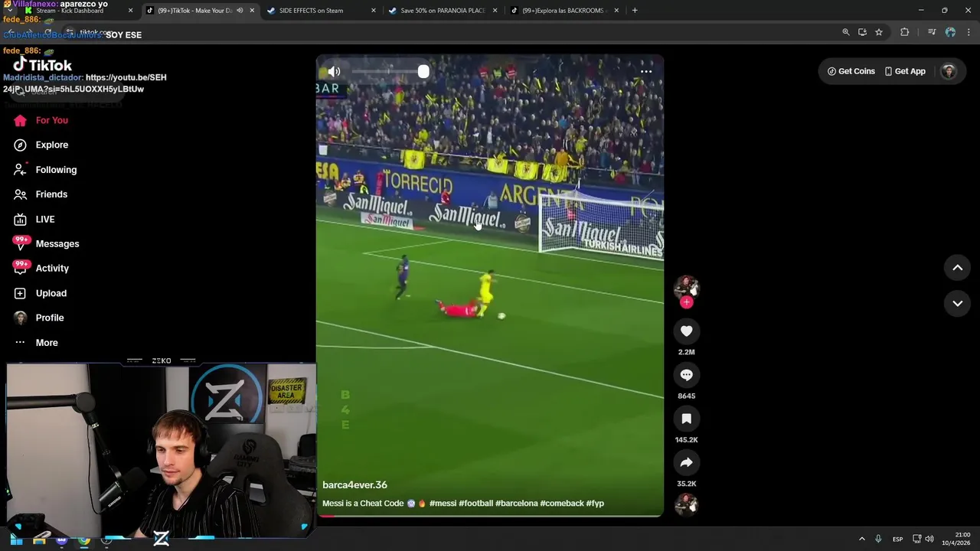Click the Get Coins button
The height and width of the screenshot is (551, 980).
click(x=851, y=71)
